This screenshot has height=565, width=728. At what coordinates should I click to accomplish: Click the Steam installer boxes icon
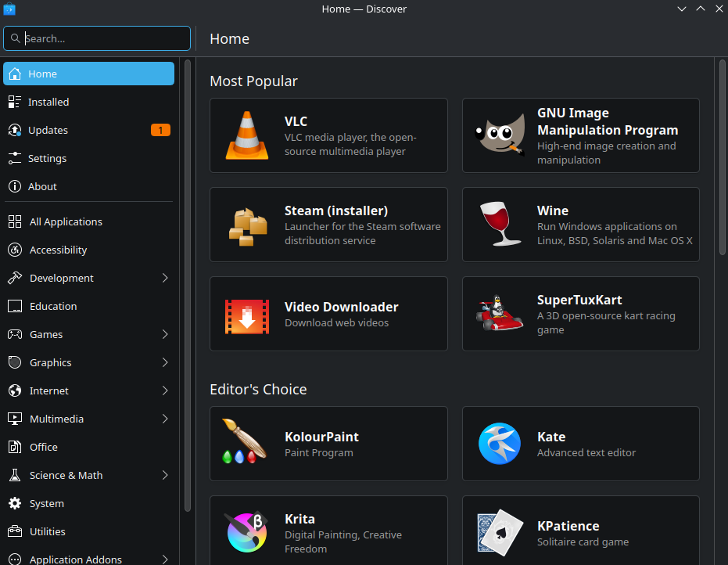[x=247, y=226]
